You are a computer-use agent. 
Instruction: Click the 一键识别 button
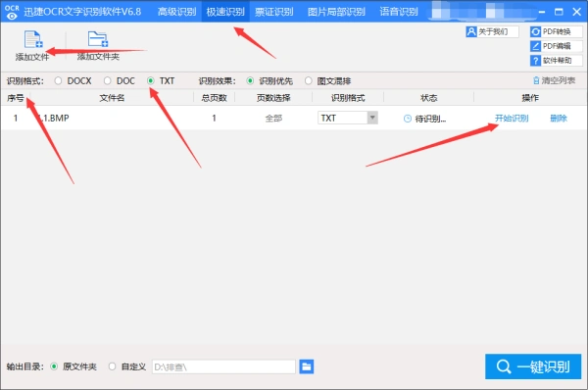point(533,366)
